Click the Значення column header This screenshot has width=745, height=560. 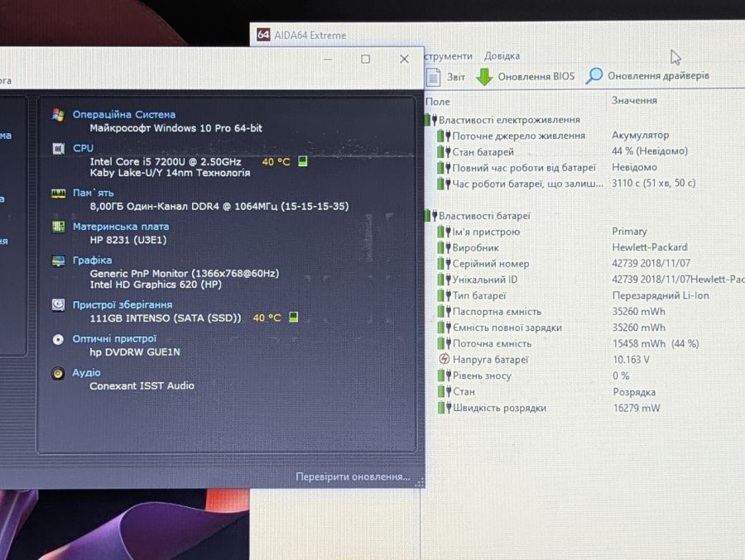(634, 101)
